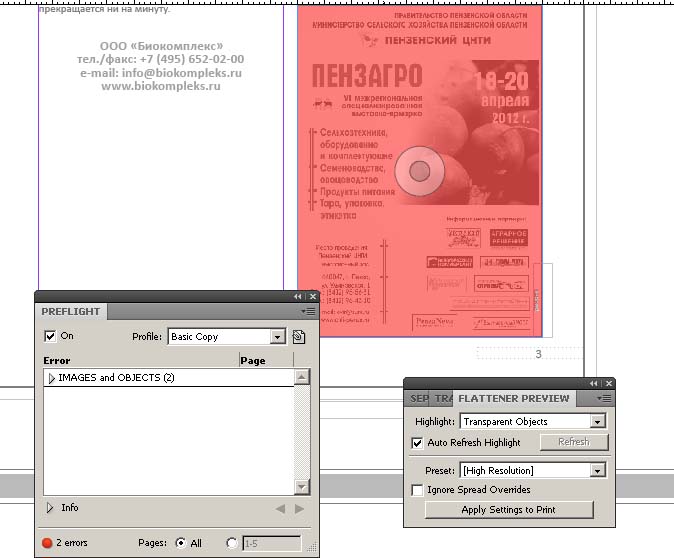
Task: Click the 2 errors status text
Action: pyautogui.click(x=71, y=543)
